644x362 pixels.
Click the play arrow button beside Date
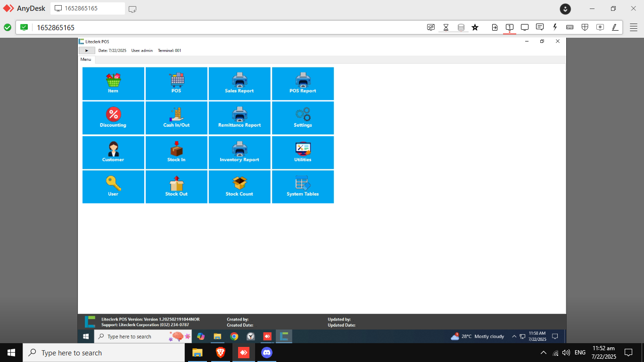click(87, 50)
